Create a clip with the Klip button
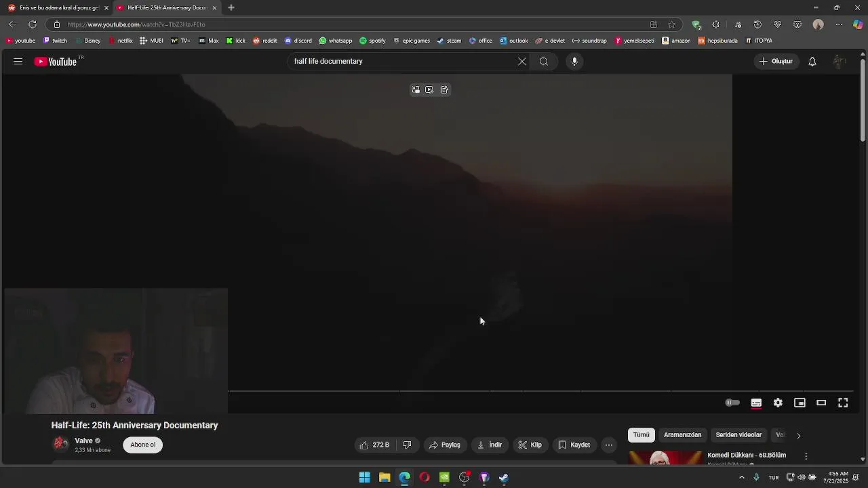Screen dimensions: 868x488 [x=530, y=445]
